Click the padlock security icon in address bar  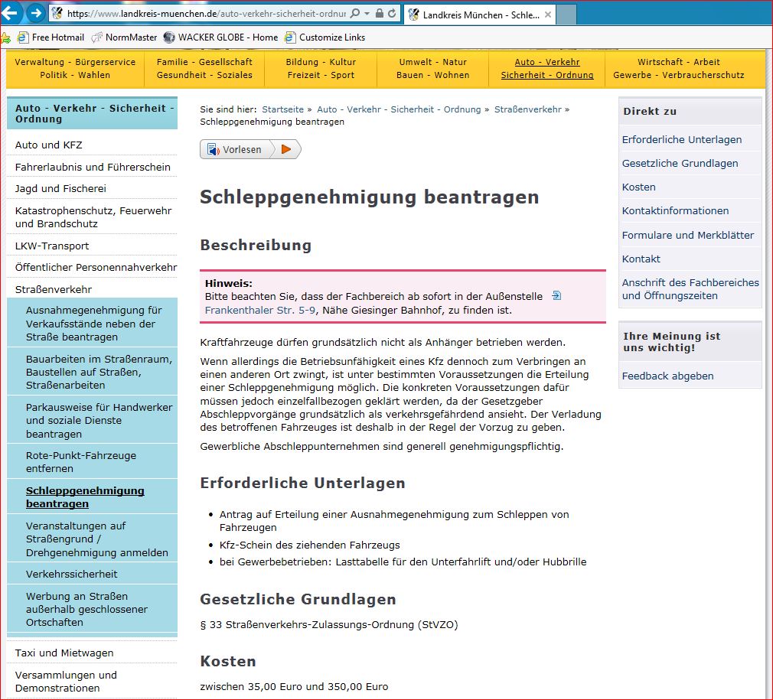click(379, 13)
